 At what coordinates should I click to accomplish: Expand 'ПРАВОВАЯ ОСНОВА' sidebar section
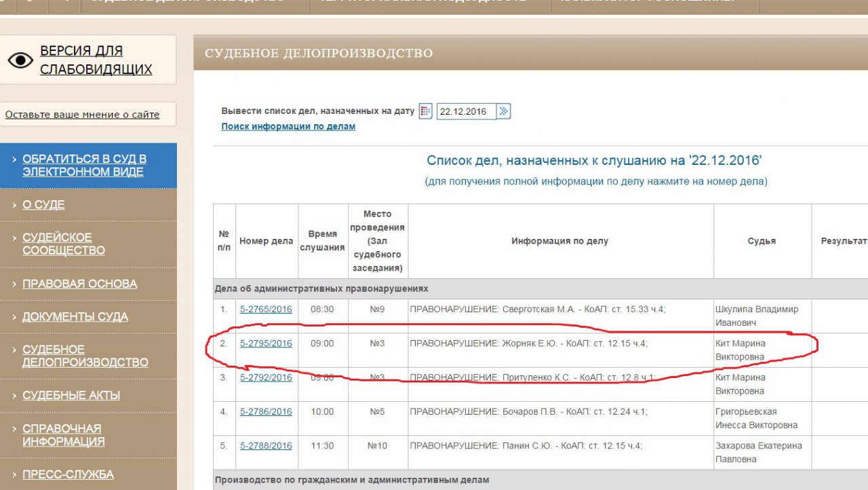click(x=79, y=284)
